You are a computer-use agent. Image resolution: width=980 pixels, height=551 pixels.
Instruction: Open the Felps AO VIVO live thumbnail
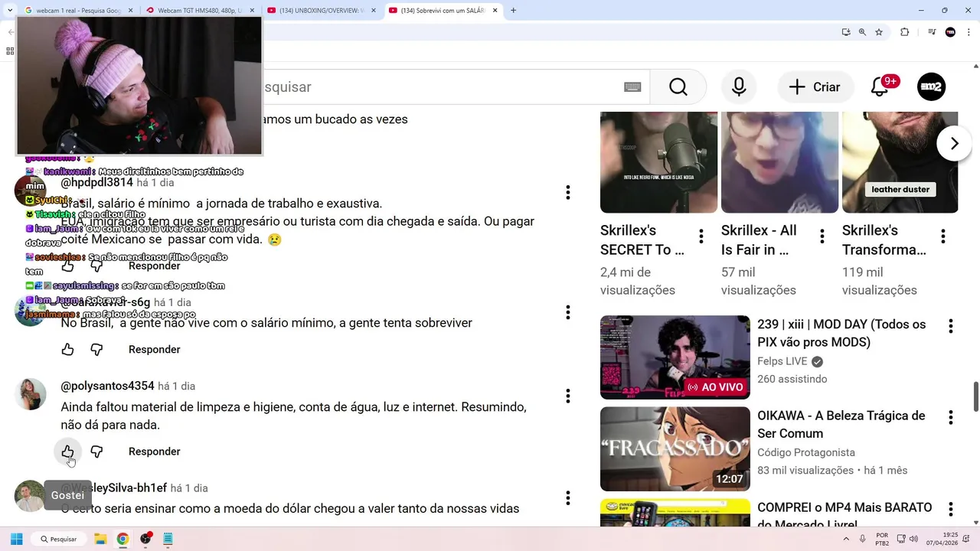click(x=675, y=357)
